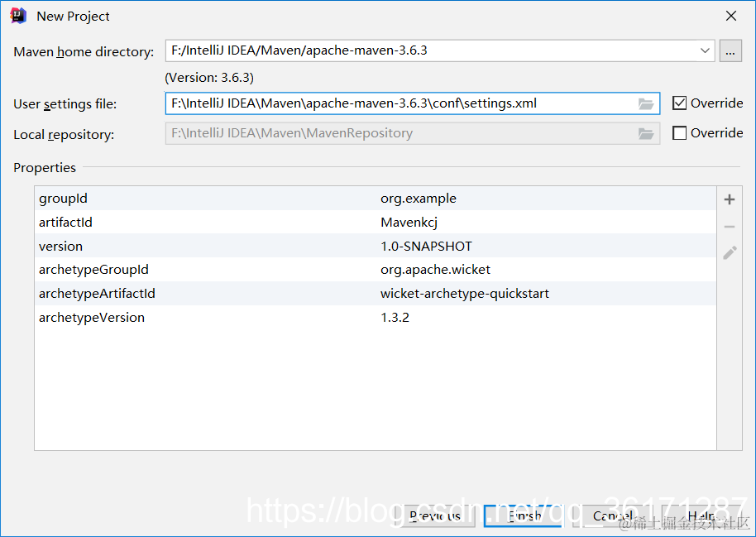The image size is (756, 537).
Task: Click the Help button
Action: tap(701, 515)
